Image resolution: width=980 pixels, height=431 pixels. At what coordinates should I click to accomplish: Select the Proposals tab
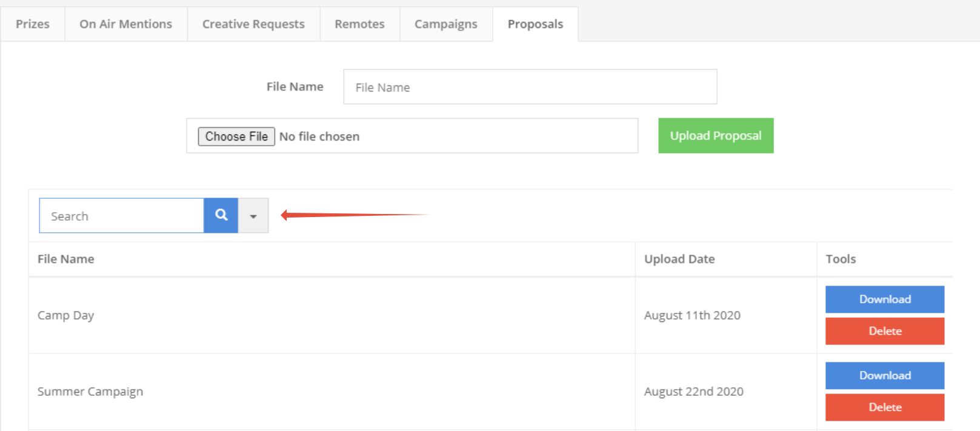535,24
